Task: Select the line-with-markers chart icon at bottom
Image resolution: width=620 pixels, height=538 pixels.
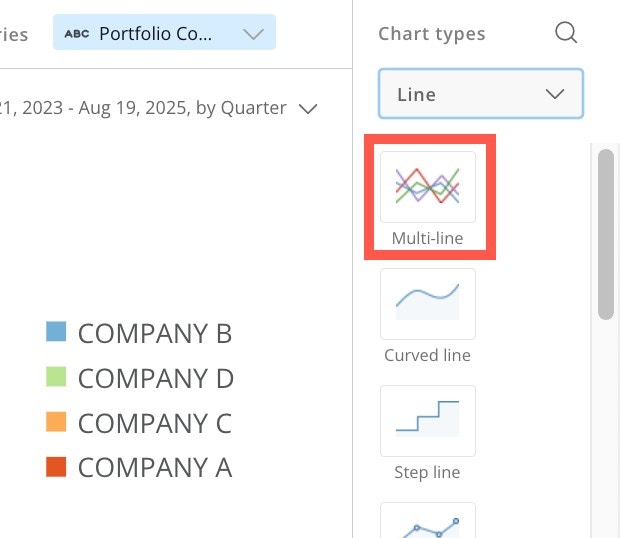Action: (x=428, y=522)
